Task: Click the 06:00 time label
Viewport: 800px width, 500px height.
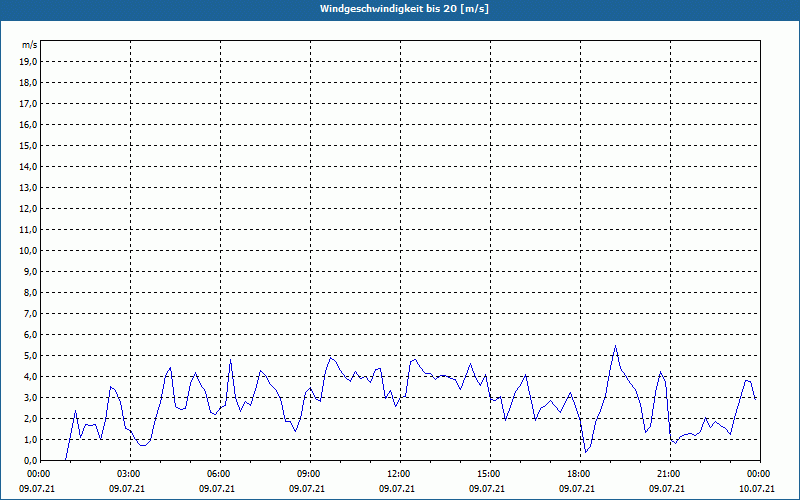Action: (x=220, y=474)
